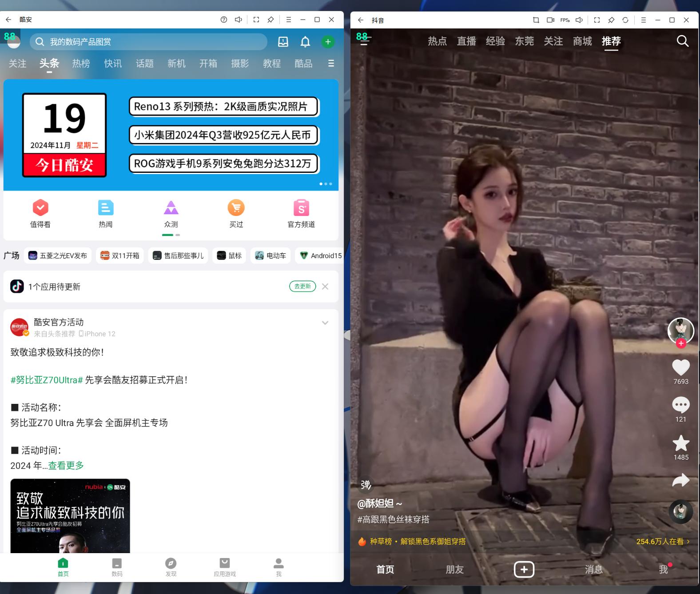Switch to the 热榜 tab in Coolapk

(x=81, y=64)
